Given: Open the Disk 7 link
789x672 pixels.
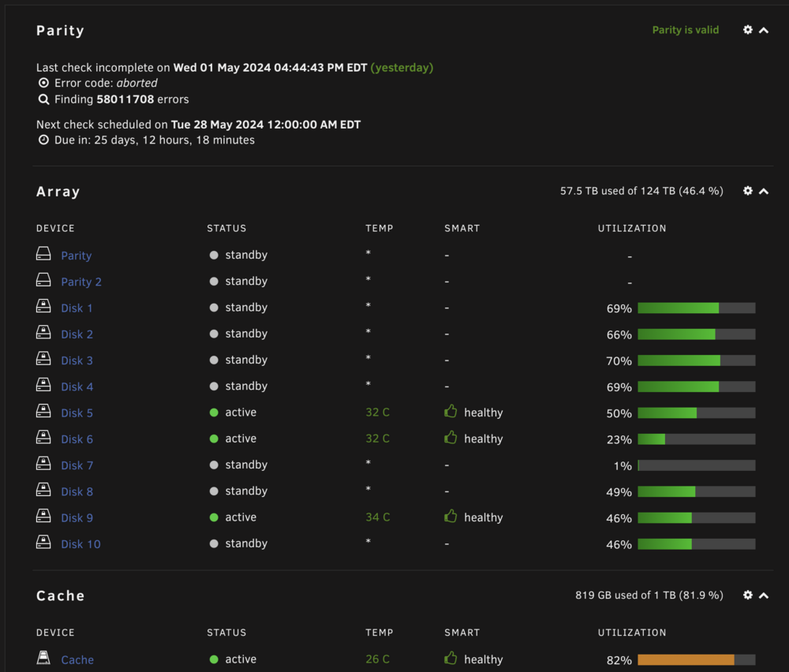Looking at the screenshot, I should tap(77, 465).
